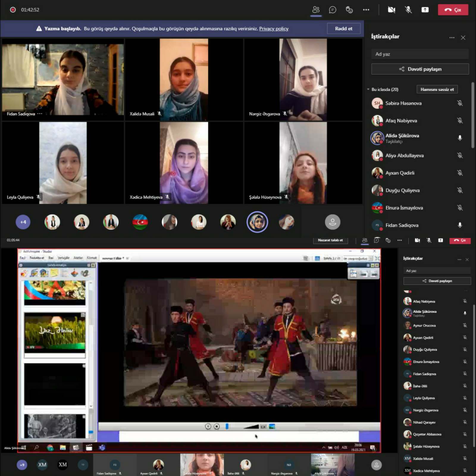Click share icon in bottom meeting toolbar
This screenshot has width=476, height=476.
coord(440,240)
